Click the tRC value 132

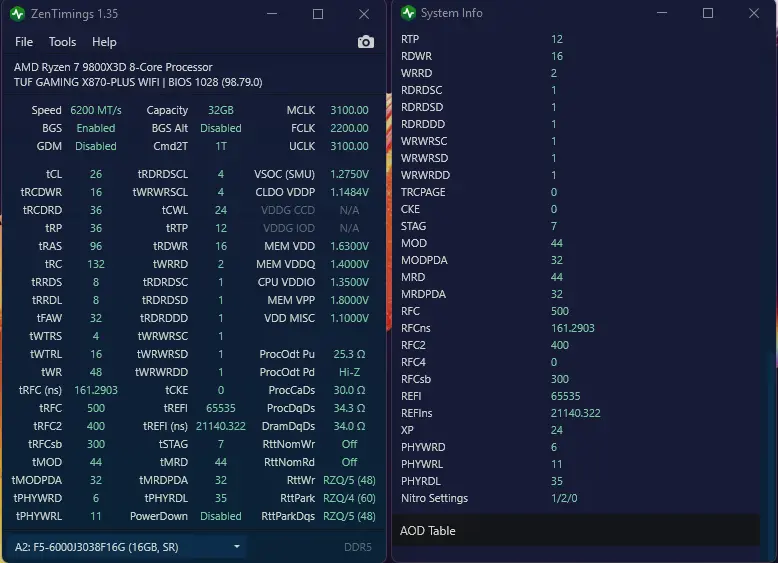pyautogui.click(x=96, y=264)
